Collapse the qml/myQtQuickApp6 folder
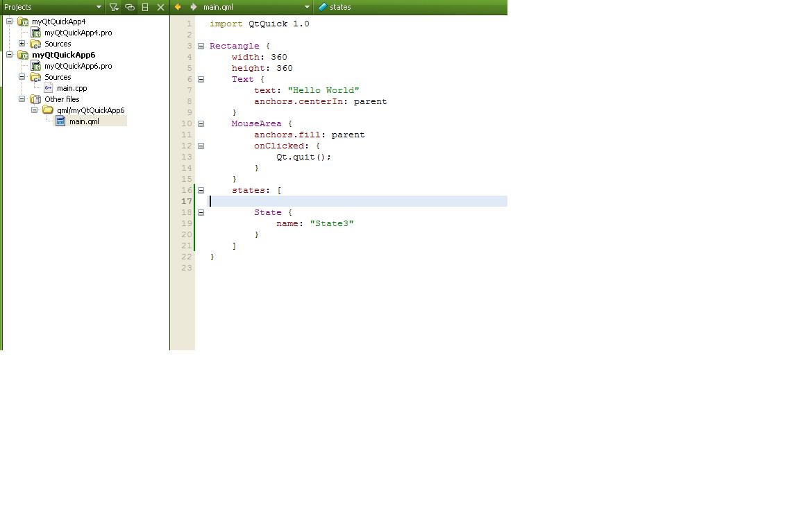This screenshot has width=790, height=532. click(35, 110)
